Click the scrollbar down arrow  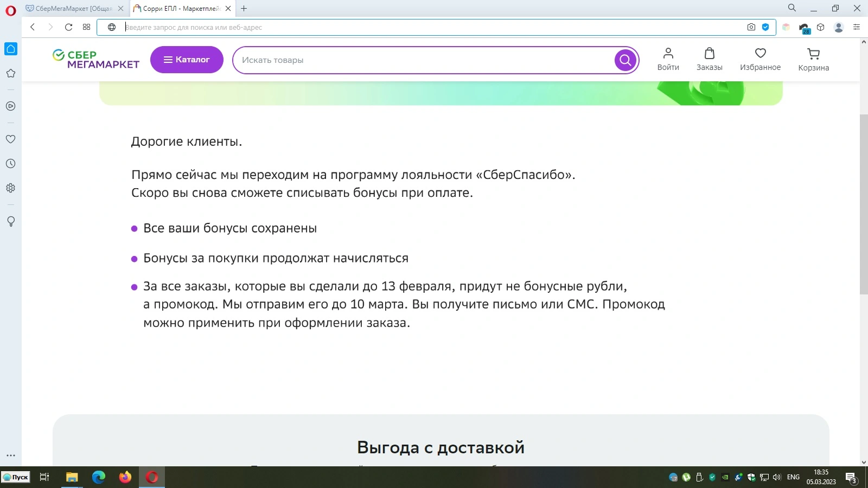click(x=864, y=463)
